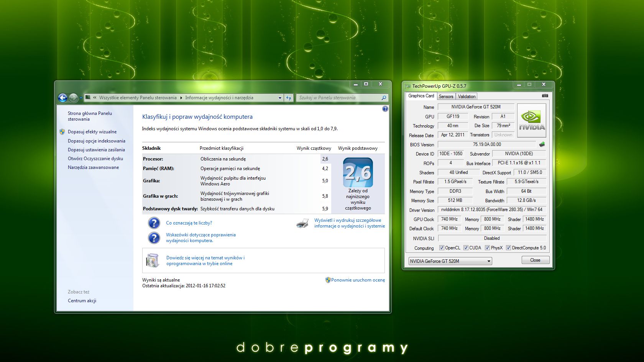The image size is (644, 362).
Task: Click the shield icon beside 'Dopasuj efekty wizualne'
Action: 62,132
